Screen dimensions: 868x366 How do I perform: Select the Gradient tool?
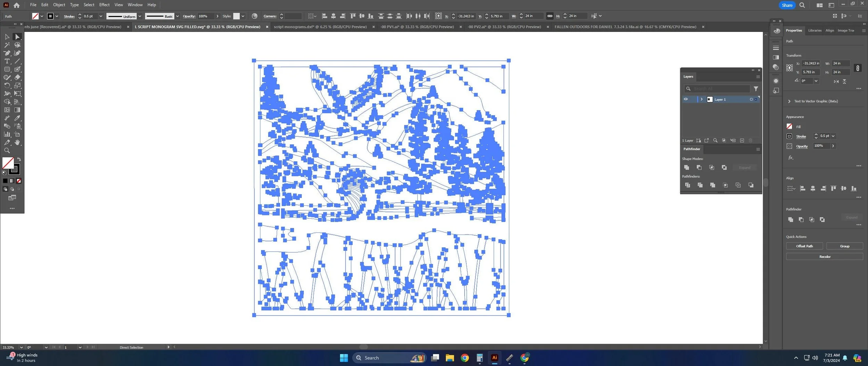click(17, 110)
